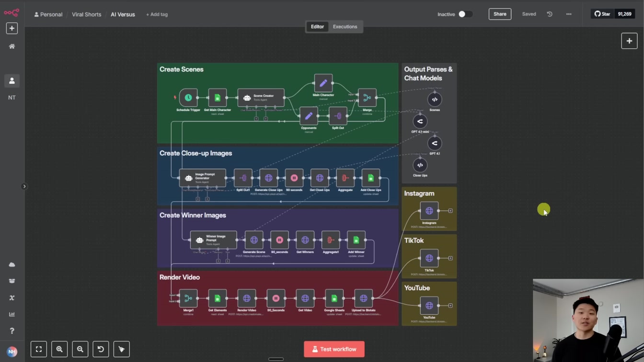
Task: Switch to the Executions tab
Action: point(345,27)
